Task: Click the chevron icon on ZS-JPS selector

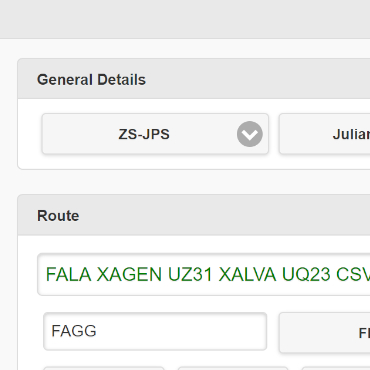Action: point(250,134)
